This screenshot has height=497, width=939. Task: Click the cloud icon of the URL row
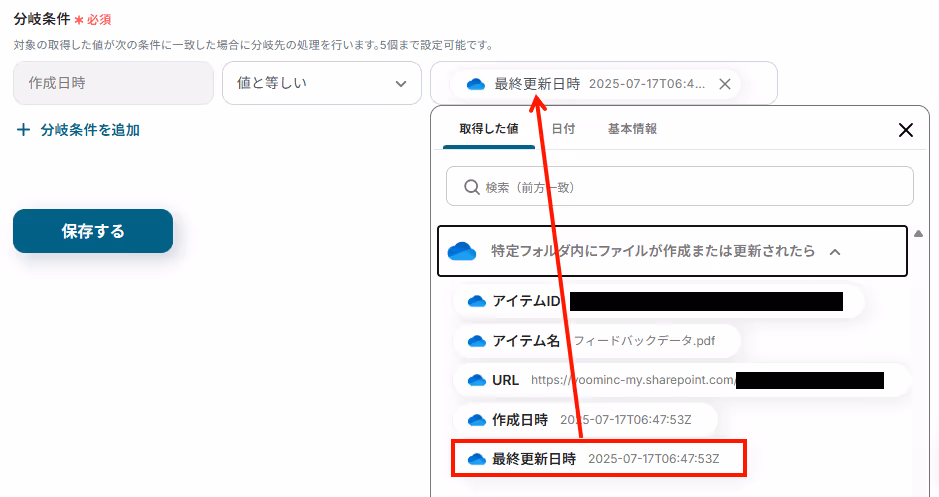click(x=477, y=380)
